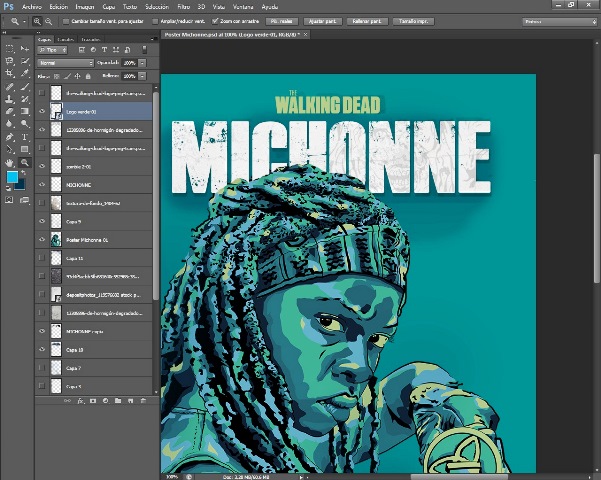Viewport: 601px width, 480px height.
Task: Select the Eraser tool
Action: (x=10, y=112)
